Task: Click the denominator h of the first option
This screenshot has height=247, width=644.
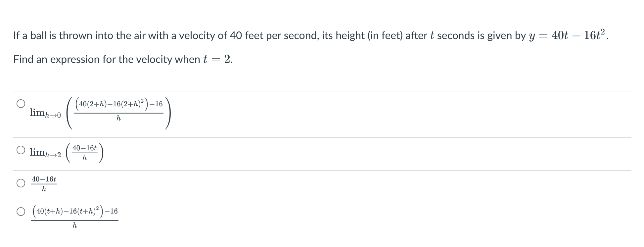Action: pos(118,119)
